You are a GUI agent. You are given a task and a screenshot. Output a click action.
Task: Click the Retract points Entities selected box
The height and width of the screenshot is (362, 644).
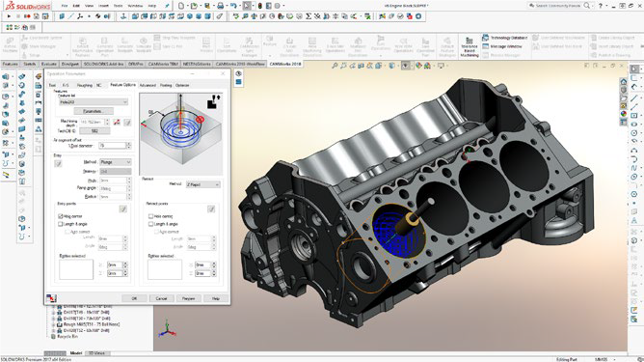[x=165, y=269]
